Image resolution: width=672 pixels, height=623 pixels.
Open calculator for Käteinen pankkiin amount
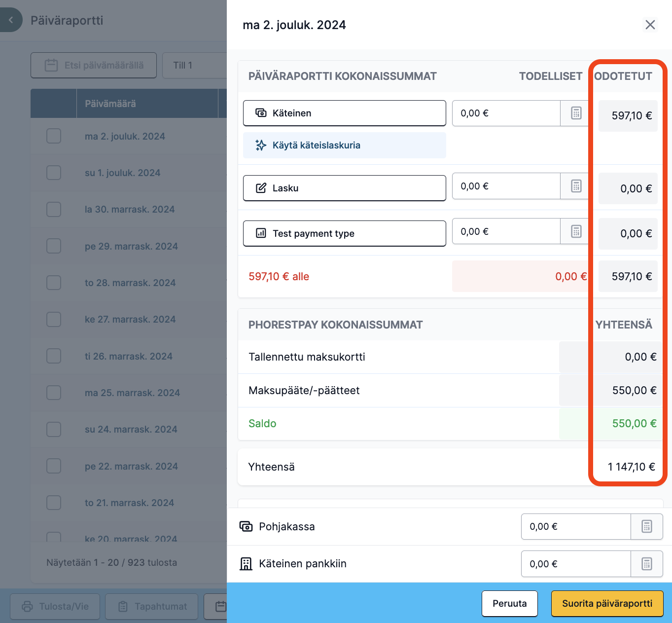click(647, 564)
